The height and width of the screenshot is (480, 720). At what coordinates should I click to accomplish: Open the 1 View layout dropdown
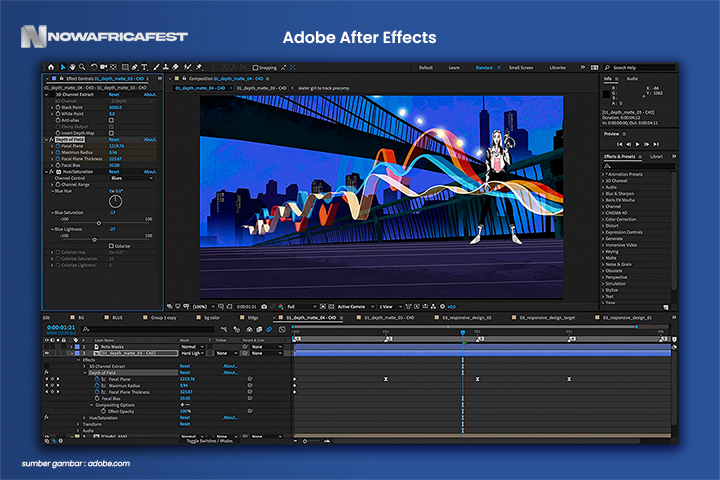(391, 306)
